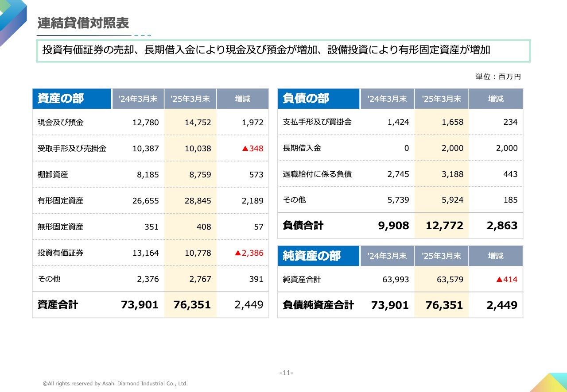Select the bold value 9,908
This screenshot has width=567, height=392.
click(x=393, y=226)
